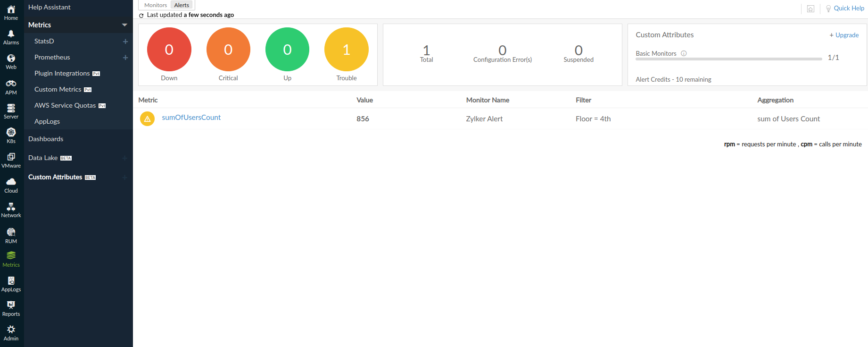868x347 pixels.
Task: Open the Cloud monitoring section
Action: coord(11,185)
